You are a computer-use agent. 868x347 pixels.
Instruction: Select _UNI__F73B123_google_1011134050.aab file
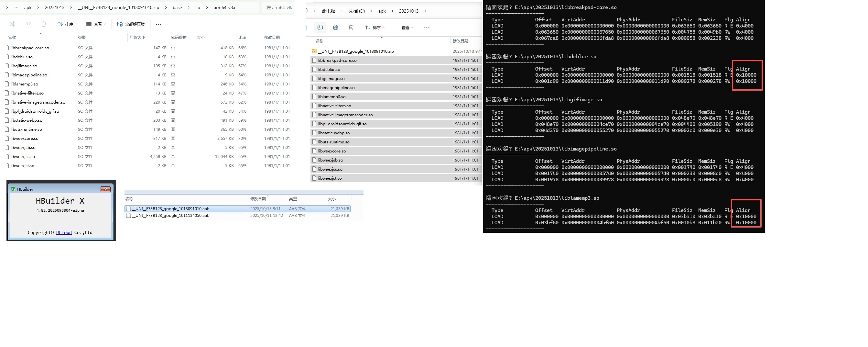tap(171, 216)
